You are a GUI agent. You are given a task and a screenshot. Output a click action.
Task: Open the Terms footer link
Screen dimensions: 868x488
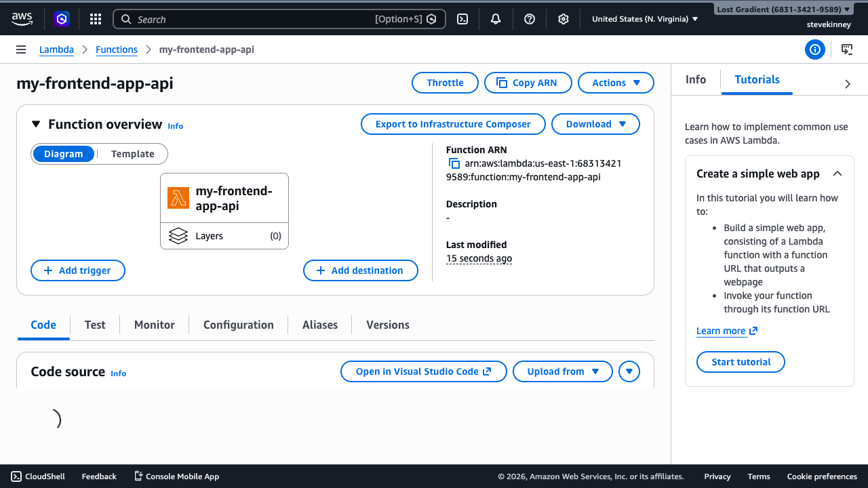[759, 476]
